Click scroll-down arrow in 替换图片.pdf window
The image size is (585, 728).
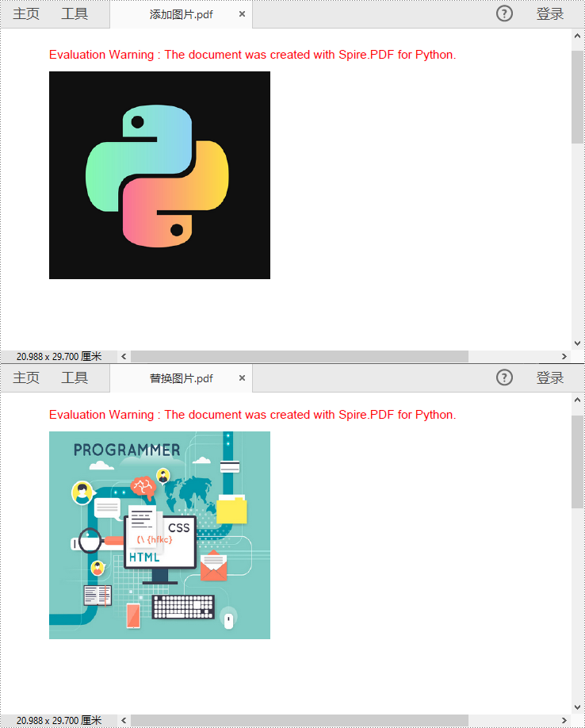[577, 707]
